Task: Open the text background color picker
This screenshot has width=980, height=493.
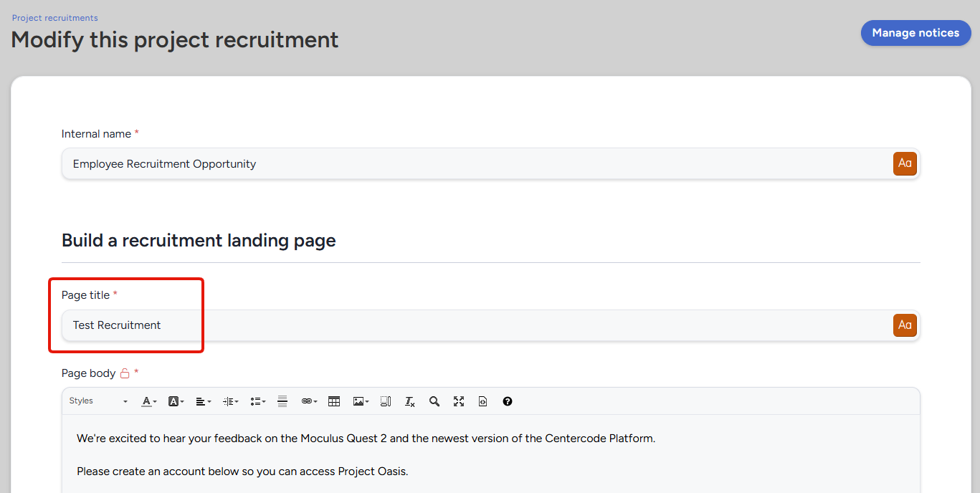Action: coord(176,401)
